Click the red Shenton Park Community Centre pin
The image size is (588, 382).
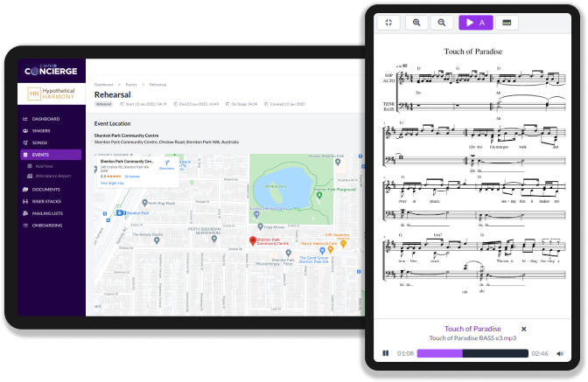click(254, 240)
